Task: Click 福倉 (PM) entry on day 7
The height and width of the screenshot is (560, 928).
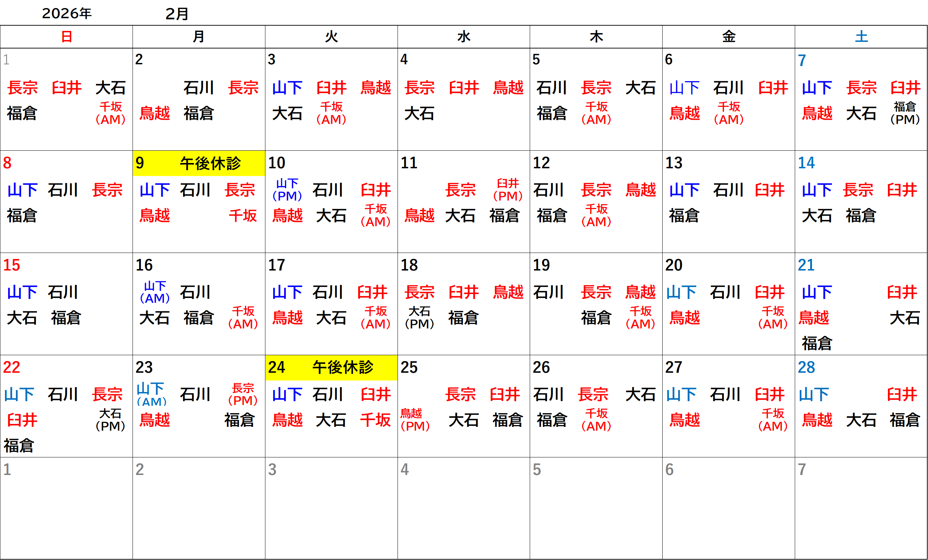Action: point(905,113)
